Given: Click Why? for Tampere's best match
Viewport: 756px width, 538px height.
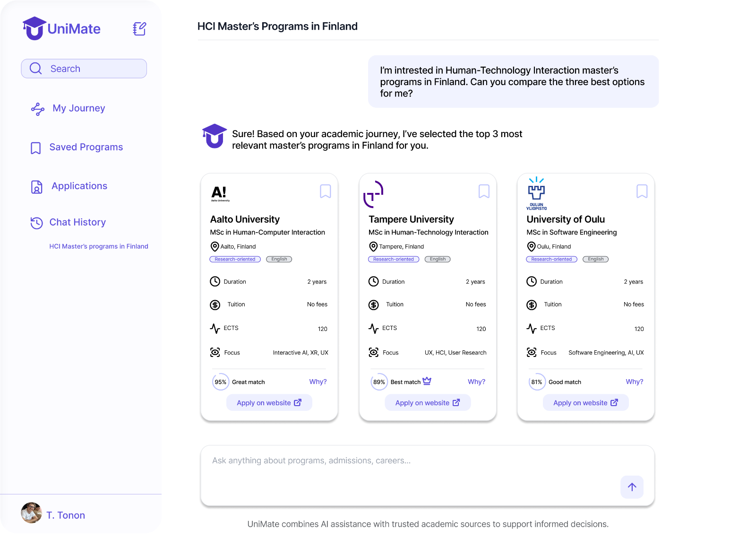Looking at the screenshot, I should (x=476, y=382).
